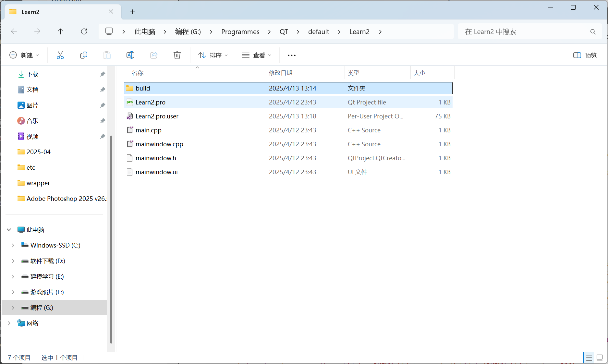Sort by 大小 column header
This screenshot has height=364, width=608.
(x=432, y=73)
